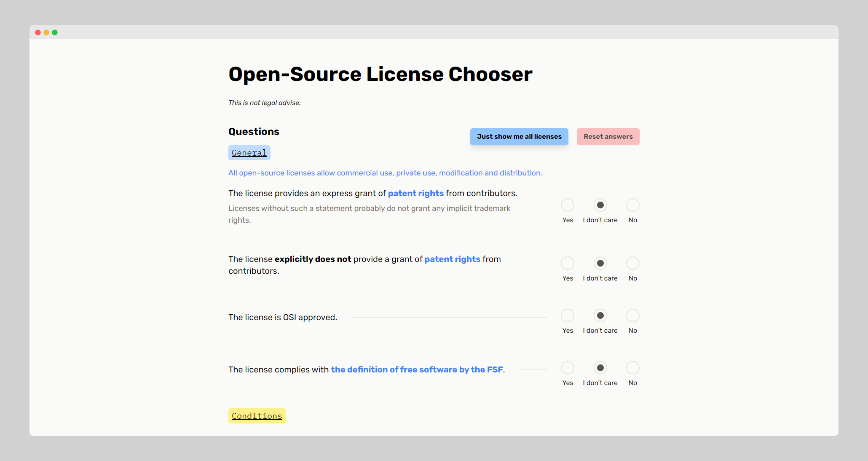Click the red close window button

tap(38, 32)
